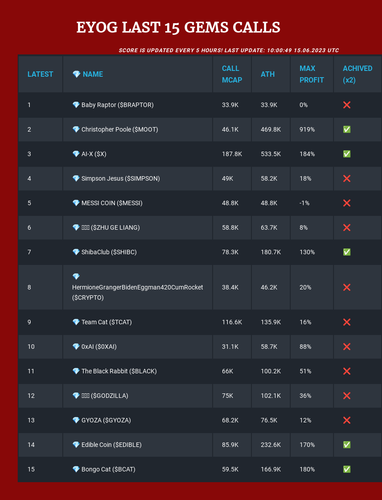The image size is (382, 500).
Task: Select the name MESSI COIN ($MESSI)
Action: pyautogui.click(x=112, y=203)
